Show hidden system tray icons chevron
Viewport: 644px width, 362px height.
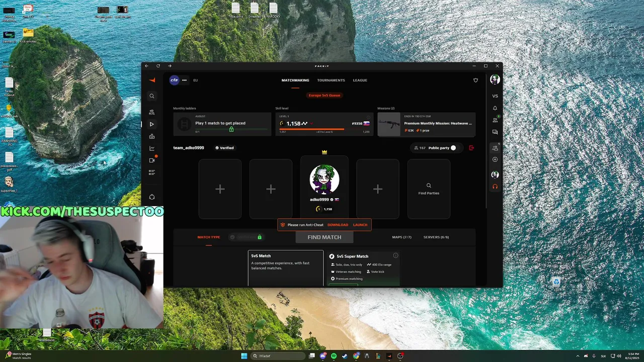(578, 356)
